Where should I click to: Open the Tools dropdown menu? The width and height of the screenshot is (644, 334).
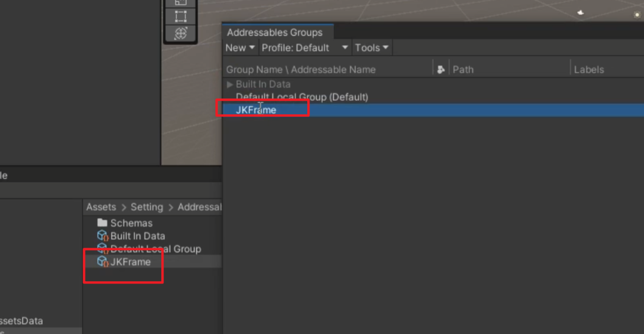(372, 47)
